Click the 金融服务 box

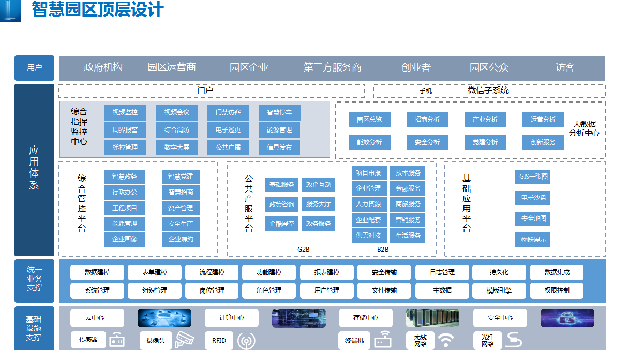[x=409, y=188]
